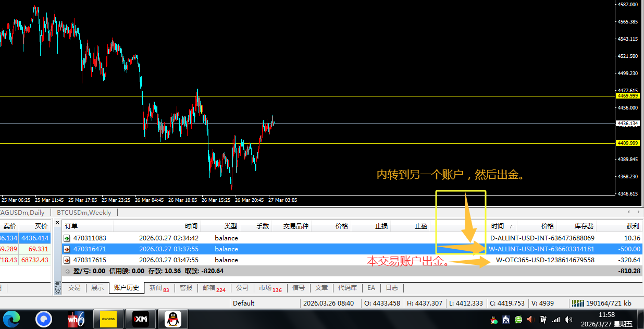Viewport: 644px width, 329px height.
Task: Launch QQ penguin icon in taskbar
Action: [x=173, y=319]
